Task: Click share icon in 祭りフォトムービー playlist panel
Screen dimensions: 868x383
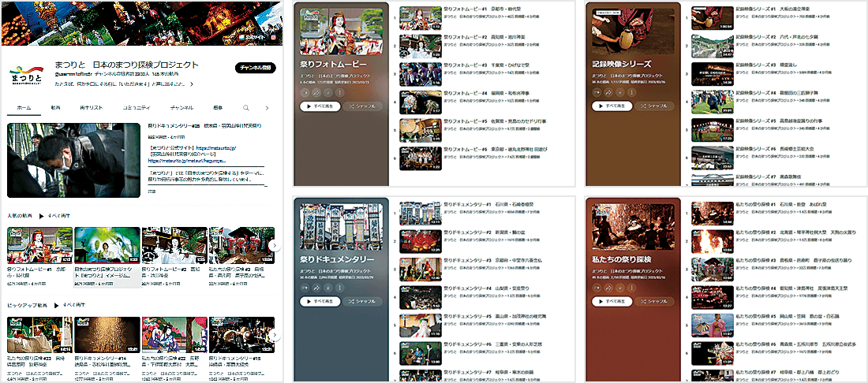Action: pyautogui.click(x=316, y=92)
